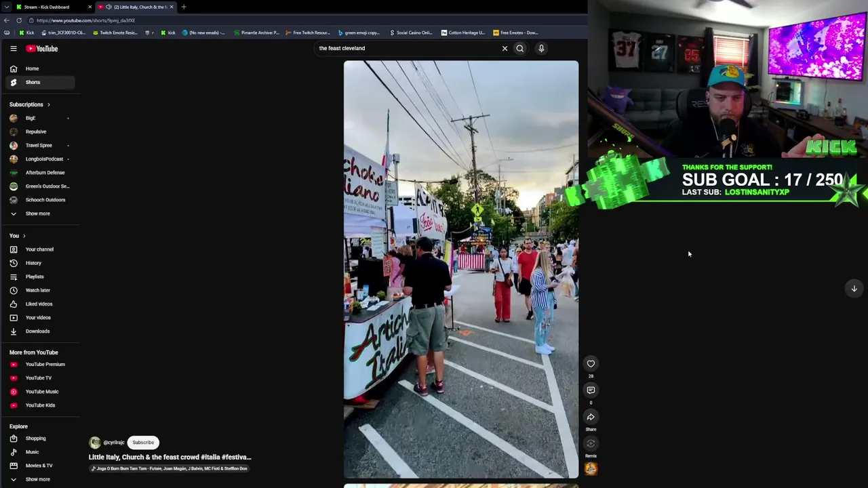868x488 pixels.
Task: Show more subscriptions under Schooch Outdoors
Action: click(40, 213)
